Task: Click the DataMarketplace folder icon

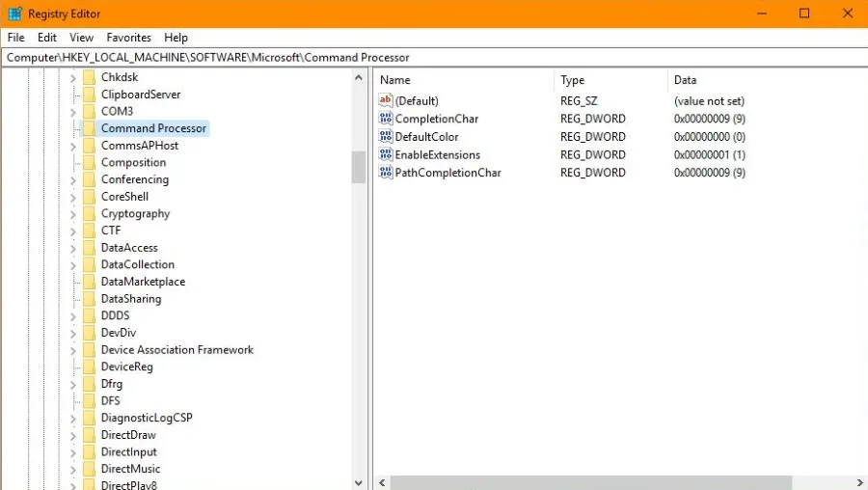Action: pos(89,282)
